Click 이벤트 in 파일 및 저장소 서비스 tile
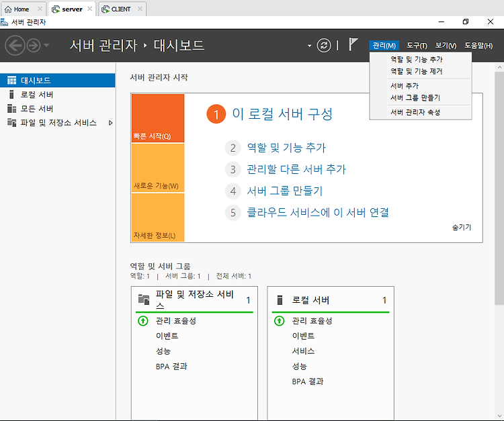Screen dimensions: 504x421 coord(167,336)
